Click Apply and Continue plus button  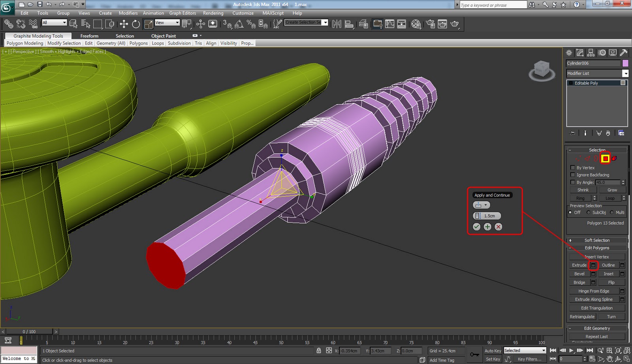[487, 227]
